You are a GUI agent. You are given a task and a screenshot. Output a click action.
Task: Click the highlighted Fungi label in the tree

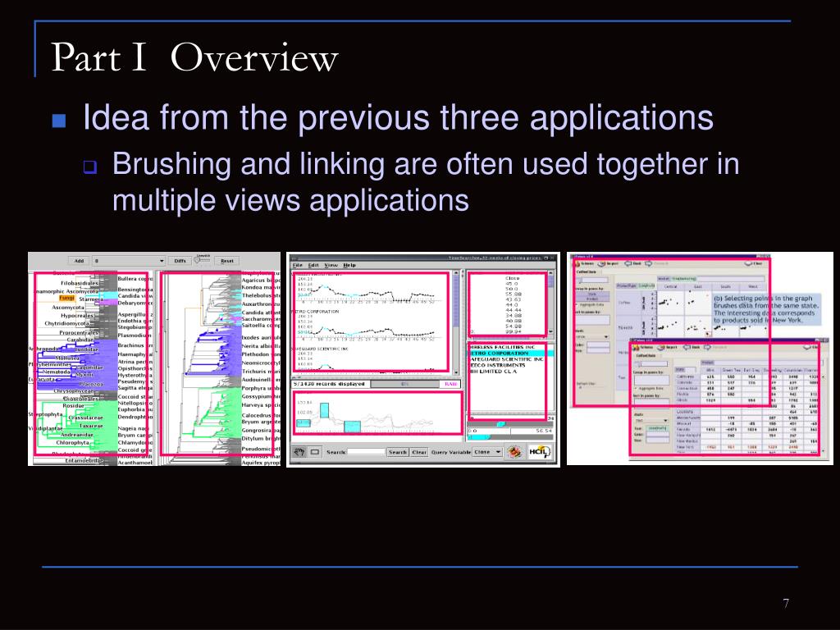coord(66,298)
